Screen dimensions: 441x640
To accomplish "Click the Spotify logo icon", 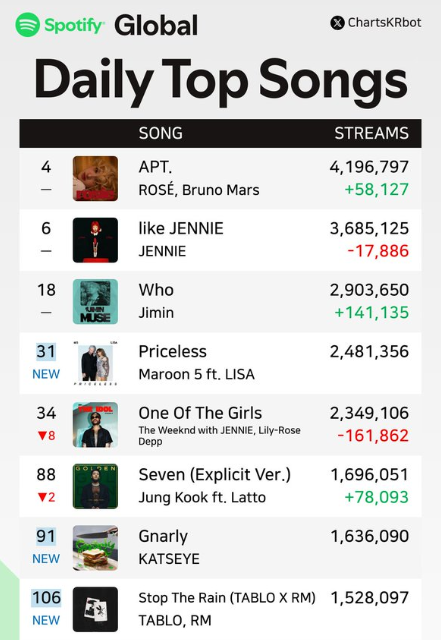I will (28, 24).
